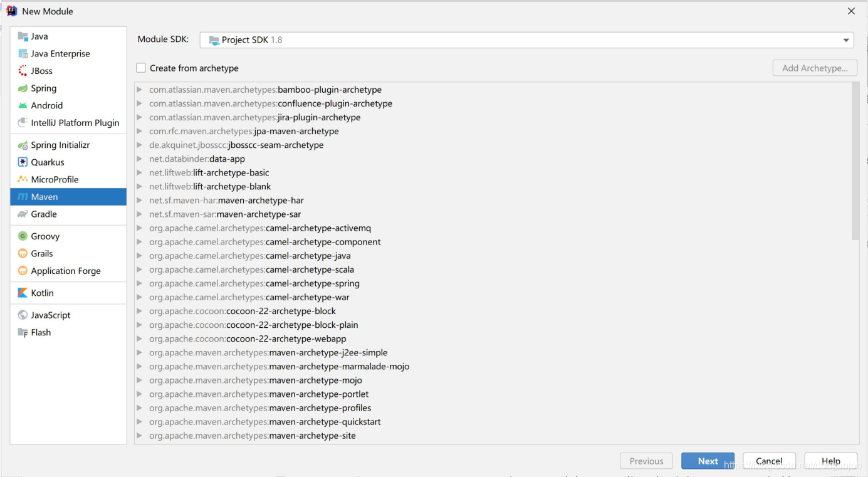This screenshot has height=477, width=868.
Task: Expand bamboo-plugin-archetype entry
Action: click(x=139, y=90)
